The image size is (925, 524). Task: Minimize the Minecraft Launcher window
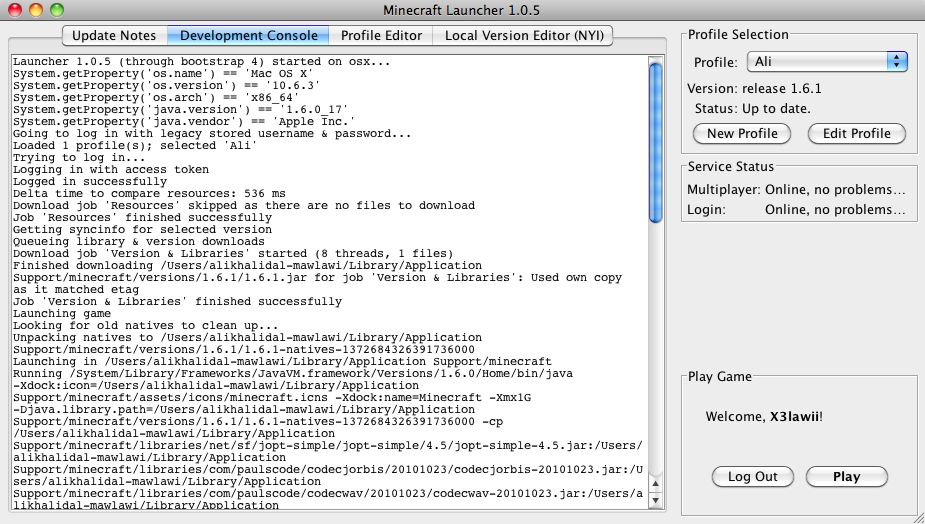pos(36,10)
